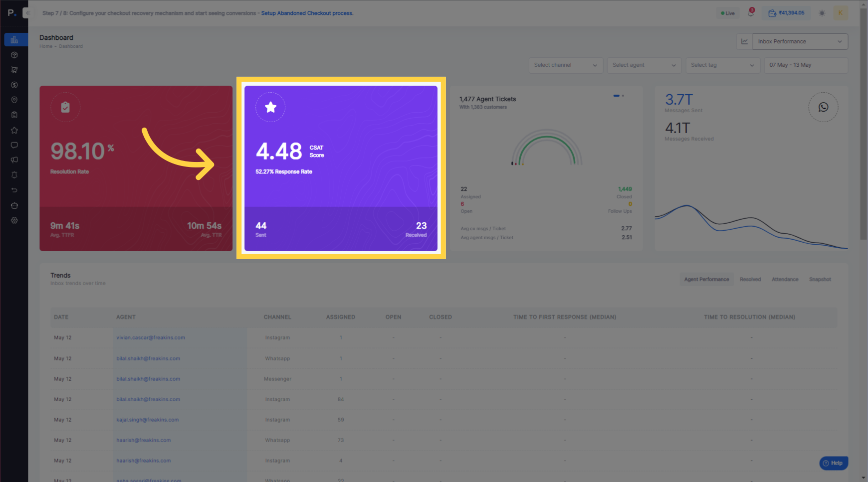868x482 pixels.
Task: Click the DATE column header
Action: [x=61, y=317]
